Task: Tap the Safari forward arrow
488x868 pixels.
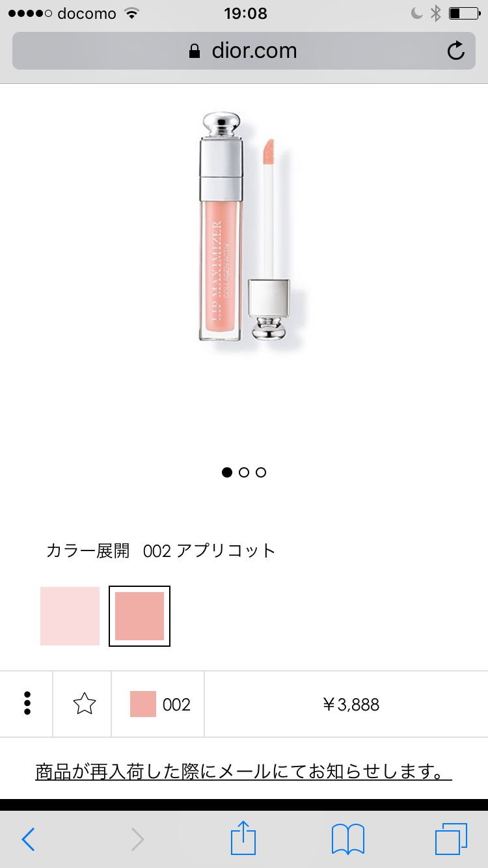Action: pyautogui.click(x=137, y=839)
